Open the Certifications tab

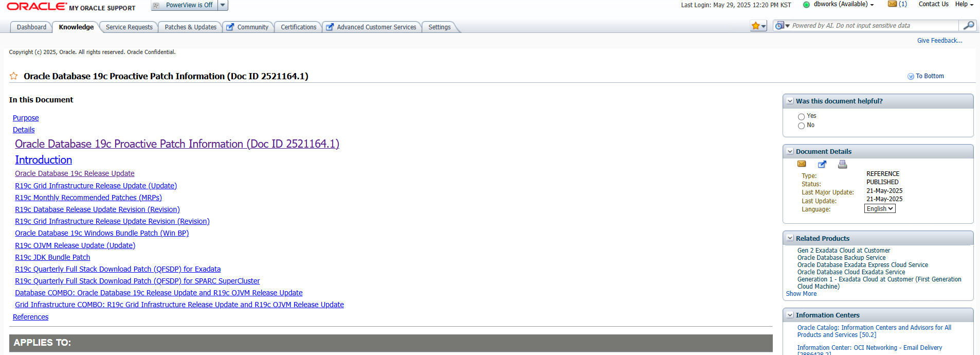(x=298, y=27)
